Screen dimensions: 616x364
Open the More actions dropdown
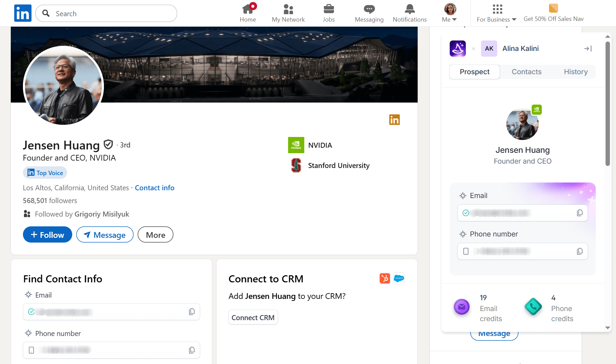point(155,235)
